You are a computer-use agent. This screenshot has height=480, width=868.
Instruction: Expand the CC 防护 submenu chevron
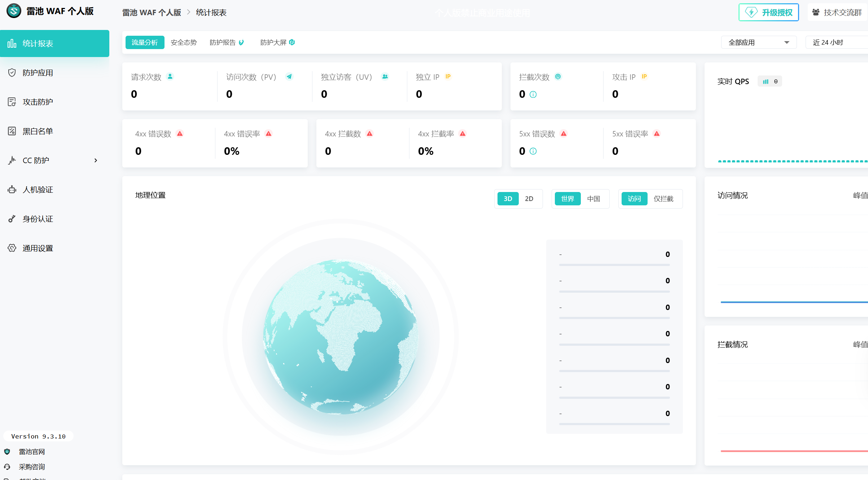96,160
